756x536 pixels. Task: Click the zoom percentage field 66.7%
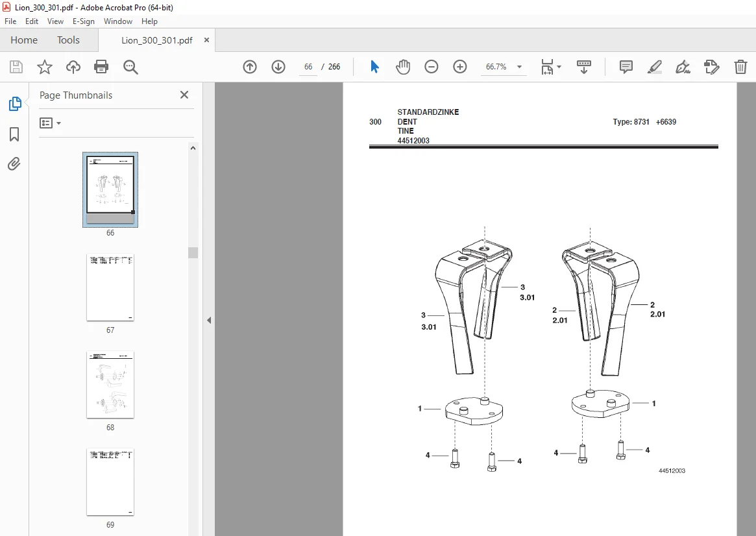496,67
